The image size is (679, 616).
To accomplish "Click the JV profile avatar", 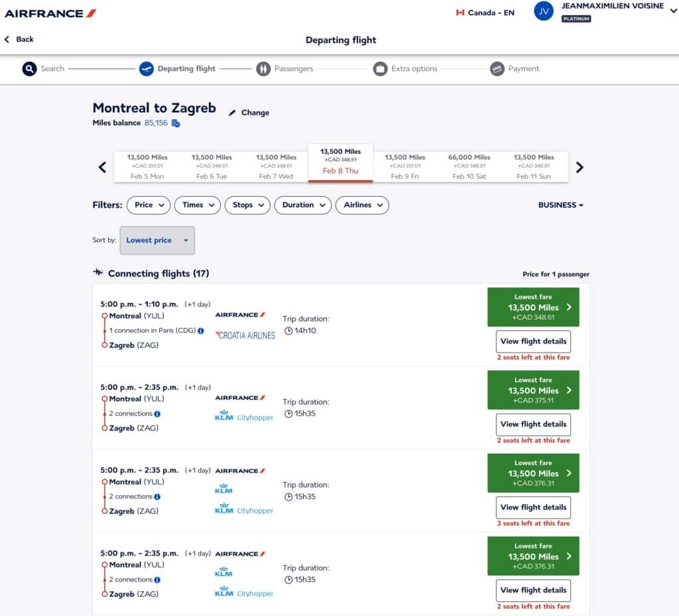I will 544,11.
